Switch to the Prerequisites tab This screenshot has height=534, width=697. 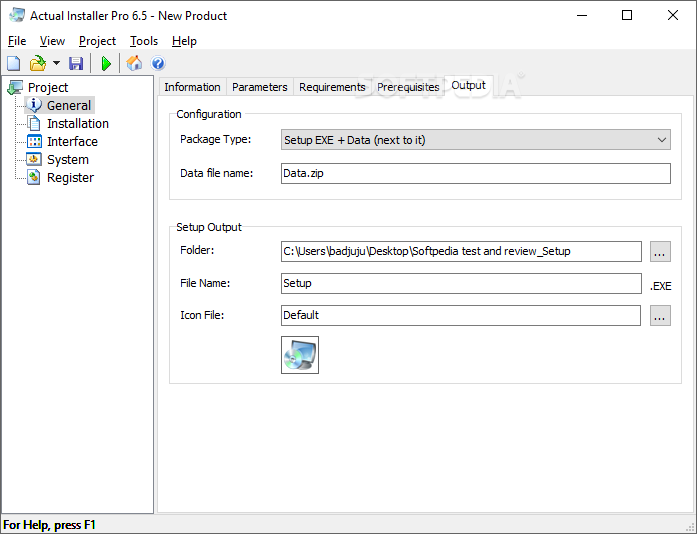point(408,87)
